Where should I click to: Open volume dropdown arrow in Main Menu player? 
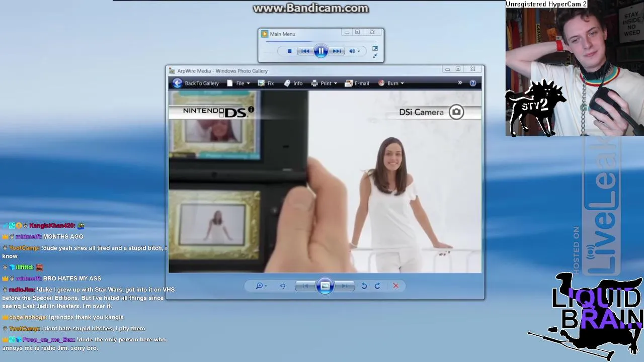[358, 51]
